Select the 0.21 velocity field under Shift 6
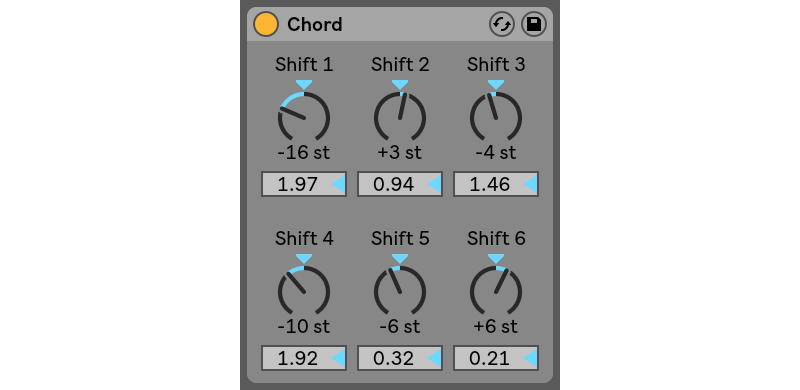 [x=496, y=358]
